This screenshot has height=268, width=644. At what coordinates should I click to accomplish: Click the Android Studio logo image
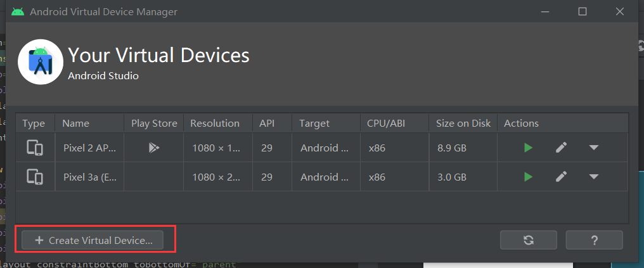[x=41, y=62]
